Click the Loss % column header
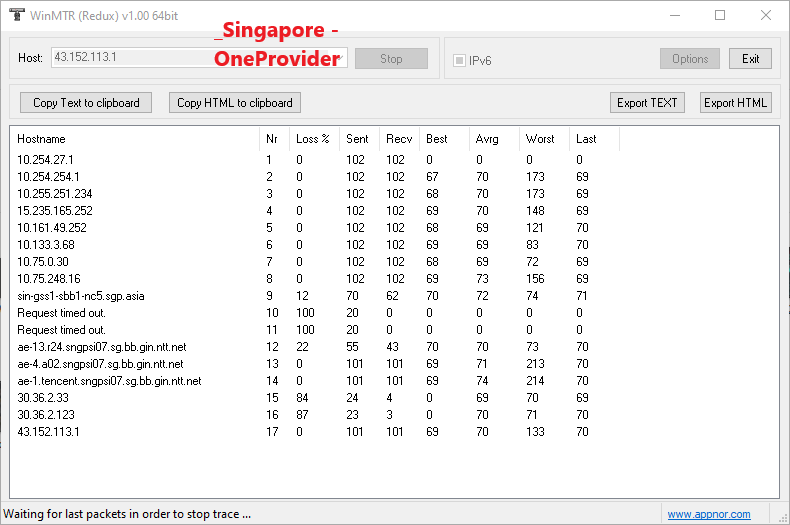Image resolution: width=790 pixels, height=525 pixels. 314,139
